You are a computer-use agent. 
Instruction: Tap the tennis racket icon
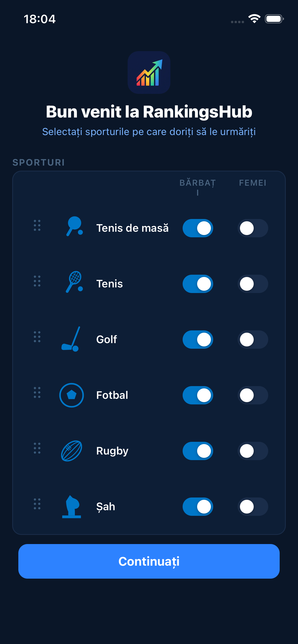pyautogui.click(x=74, y=282)
